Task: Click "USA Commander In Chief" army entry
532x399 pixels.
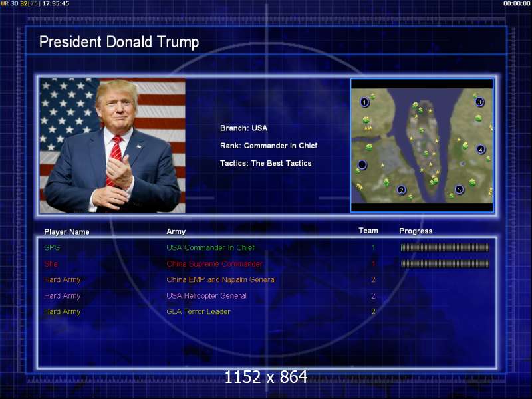Action: (x=210, y=247)
